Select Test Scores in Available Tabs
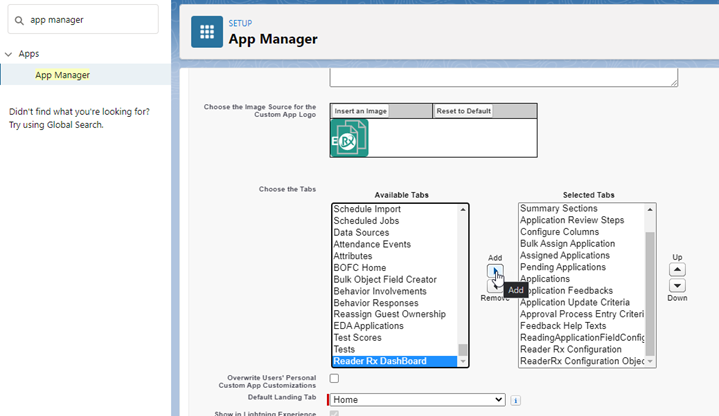Viewport: 719px width, 416px height. [x=358, y=338]
